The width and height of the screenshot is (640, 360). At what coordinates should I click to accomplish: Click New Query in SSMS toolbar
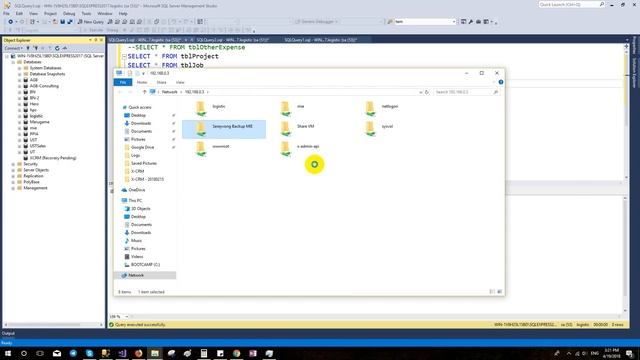[91, 22]
